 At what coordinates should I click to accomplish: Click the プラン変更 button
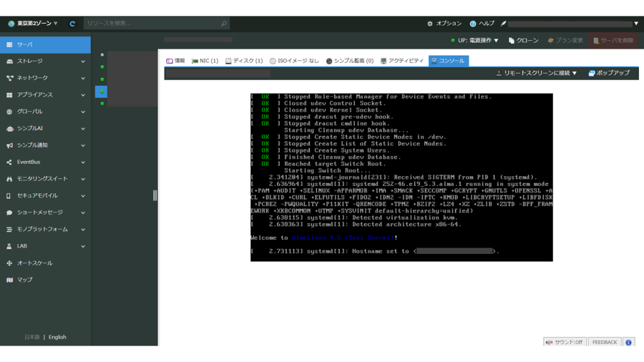[x=565, y=40]
